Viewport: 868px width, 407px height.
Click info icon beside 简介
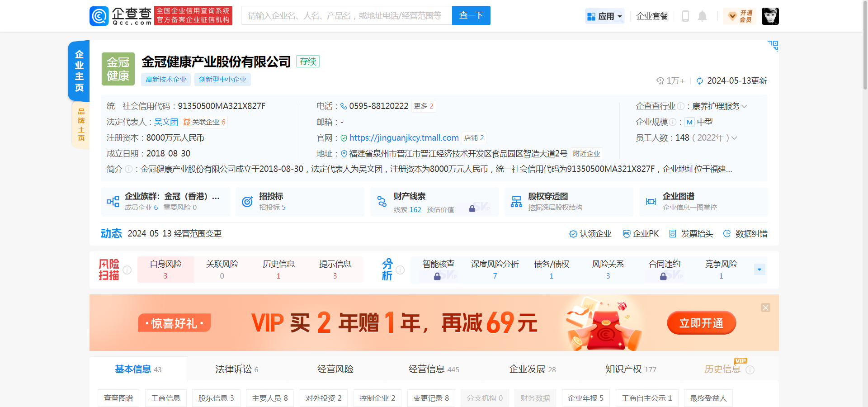[x=128, y=169]
